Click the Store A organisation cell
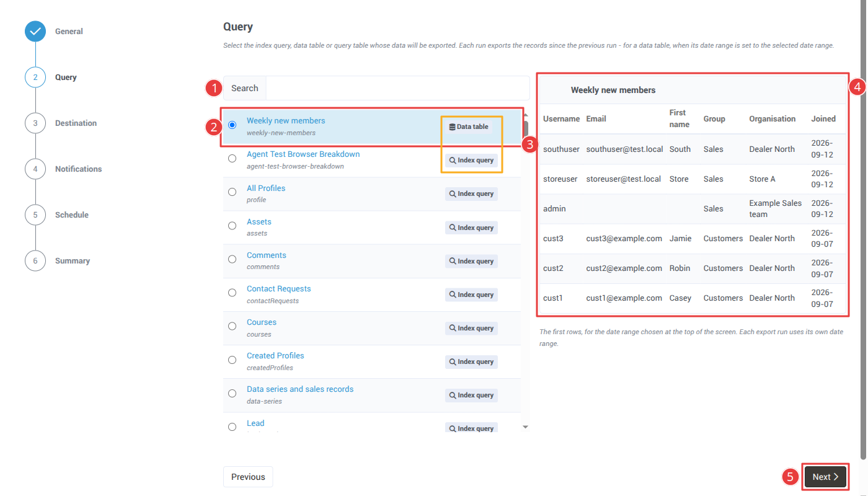Viewport: 868px width, 496px height. (x=763, y=179)
